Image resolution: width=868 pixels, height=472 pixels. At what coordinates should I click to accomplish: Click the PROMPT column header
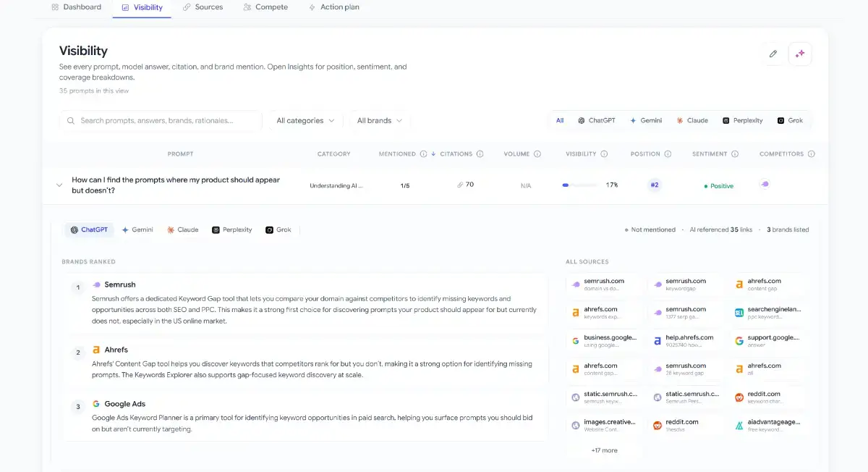(180, 154)
